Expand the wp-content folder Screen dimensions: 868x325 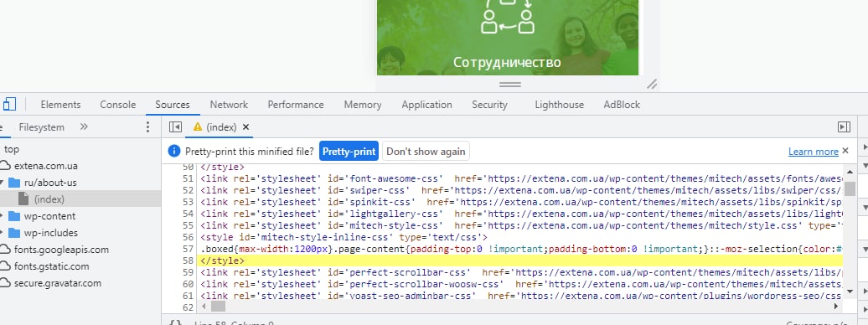point(2,216)
